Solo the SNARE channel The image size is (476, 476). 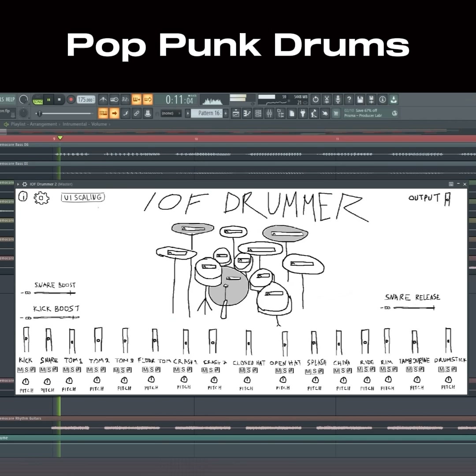[x=49, y=370]
